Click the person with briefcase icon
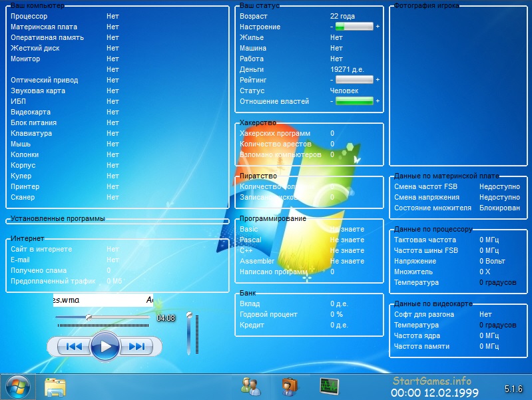This screenshot has height=400, width=532. click(289, 386)
